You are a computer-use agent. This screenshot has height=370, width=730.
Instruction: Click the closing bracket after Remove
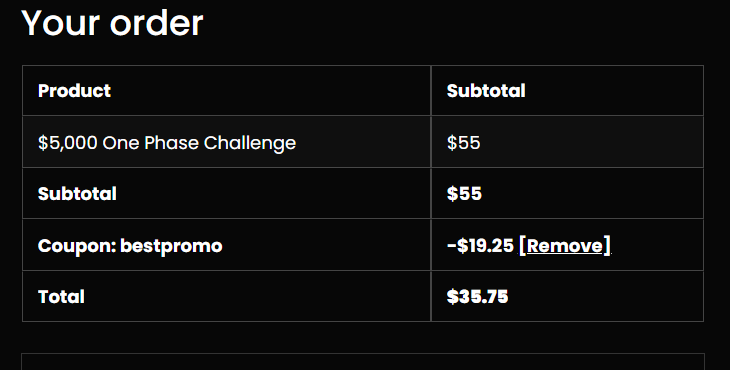(607, 246)
